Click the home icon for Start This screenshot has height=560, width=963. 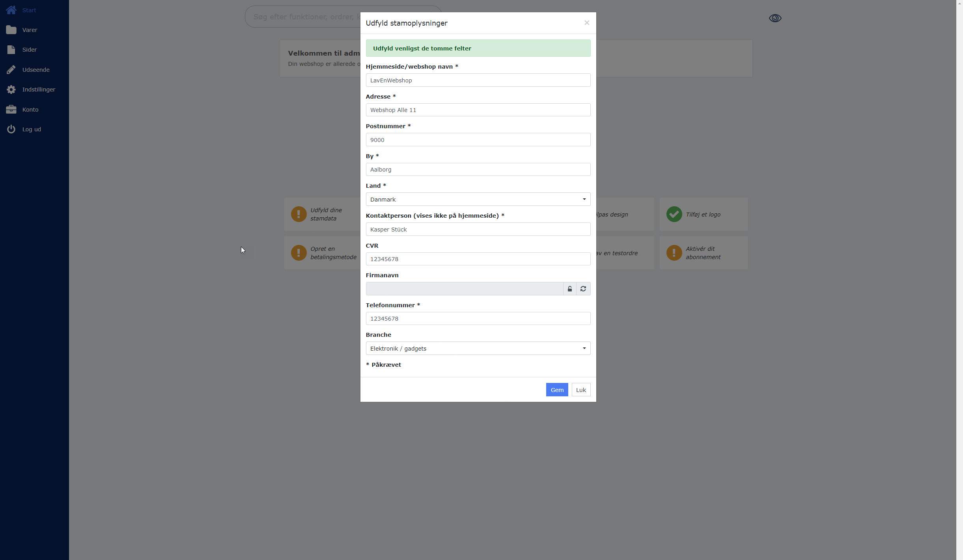pos(11,10)
